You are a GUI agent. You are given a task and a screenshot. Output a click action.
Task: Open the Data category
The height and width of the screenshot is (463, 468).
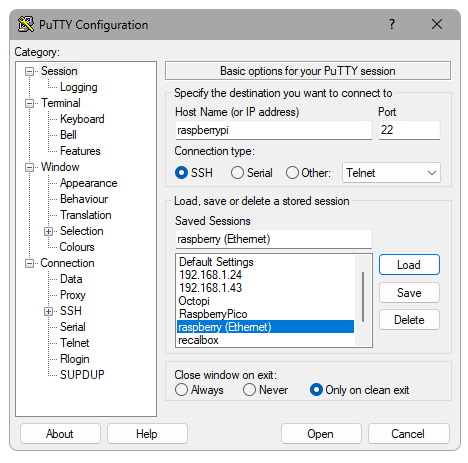(71, 279)
